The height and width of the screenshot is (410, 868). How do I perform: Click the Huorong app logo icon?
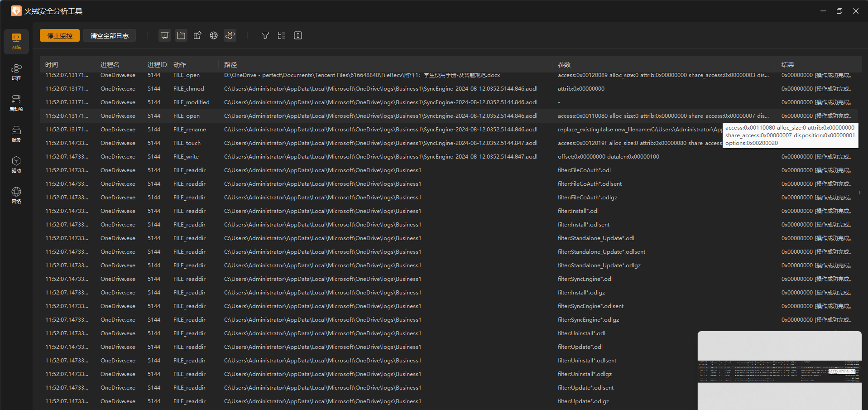tap(16, 11)
